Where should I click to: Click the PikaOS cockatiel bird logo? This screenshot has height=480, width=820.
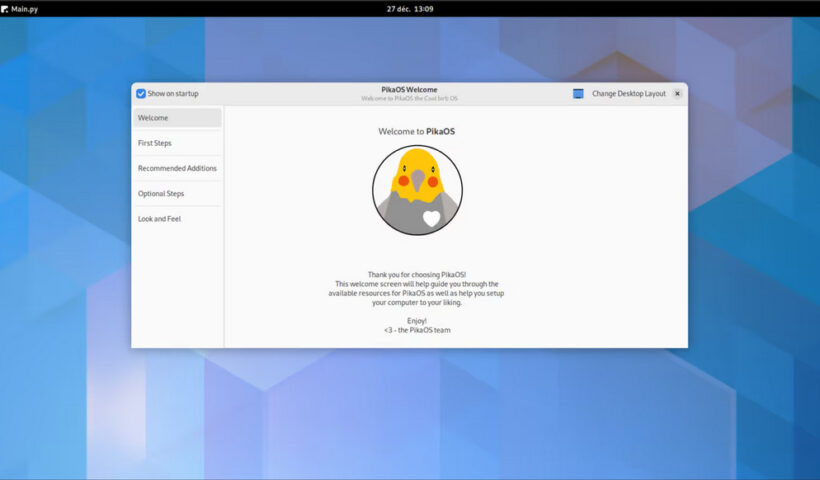pyautogui.click(x=417, y=190)
